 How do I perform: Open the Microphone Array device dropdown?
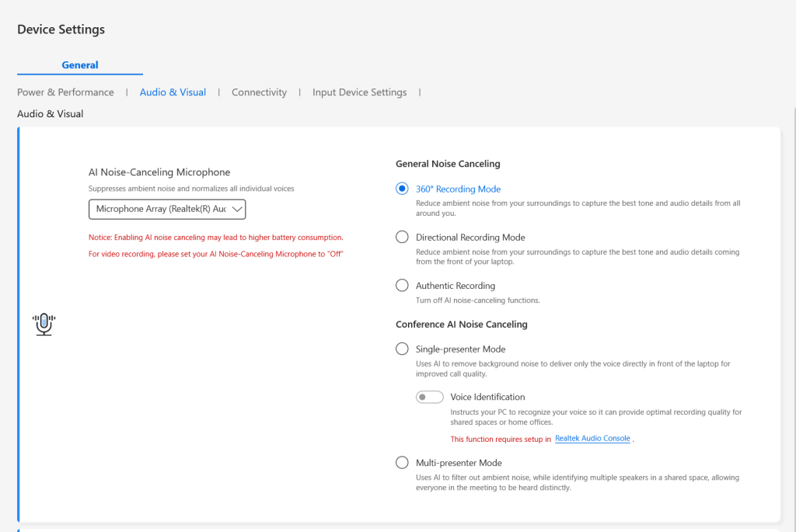(166, 209)
